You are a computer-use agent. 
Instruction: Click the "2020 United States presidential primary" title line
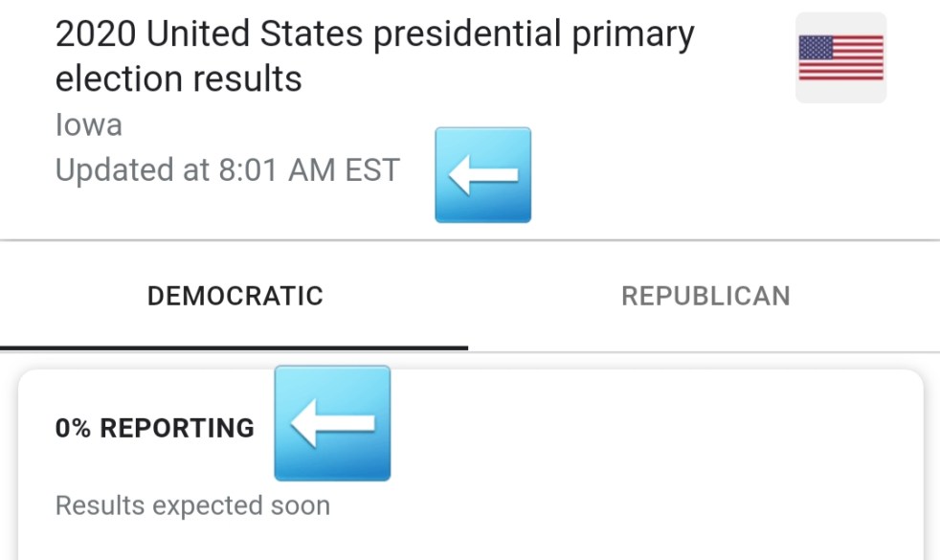[x=374, y=35]
